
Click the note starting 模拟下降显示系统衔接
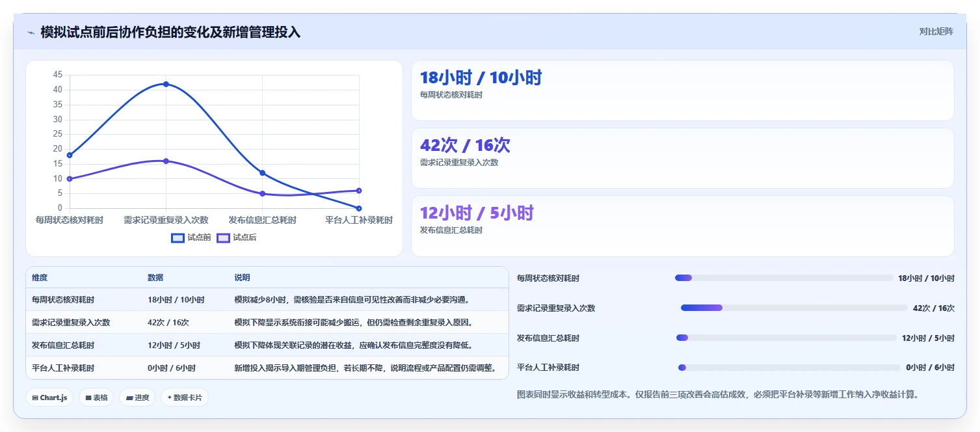coord(353,323)
